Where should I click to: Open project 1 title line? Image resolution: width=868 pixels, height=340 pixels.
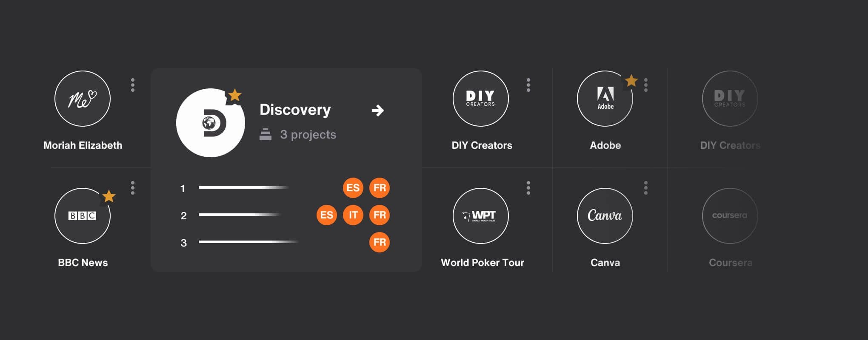point(244,187)
